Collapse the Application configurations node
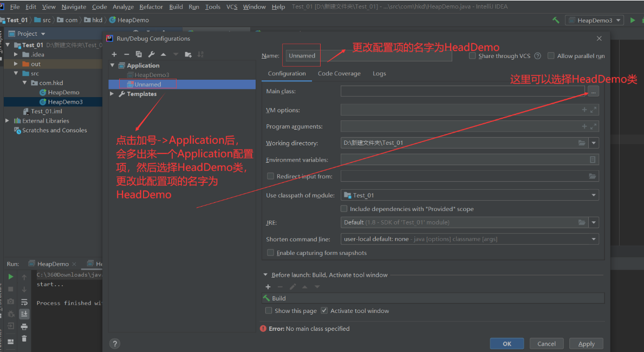The image size is (644, 352). (x=112, y=66)
